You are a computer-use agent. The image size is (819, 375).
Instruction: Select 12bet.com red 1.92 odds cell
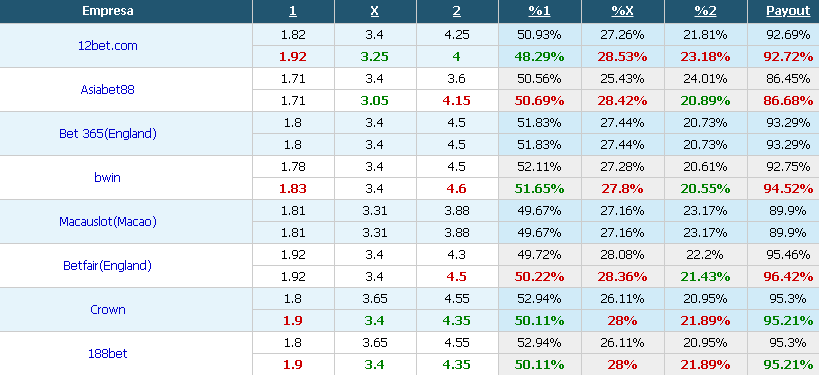[293, 56]
